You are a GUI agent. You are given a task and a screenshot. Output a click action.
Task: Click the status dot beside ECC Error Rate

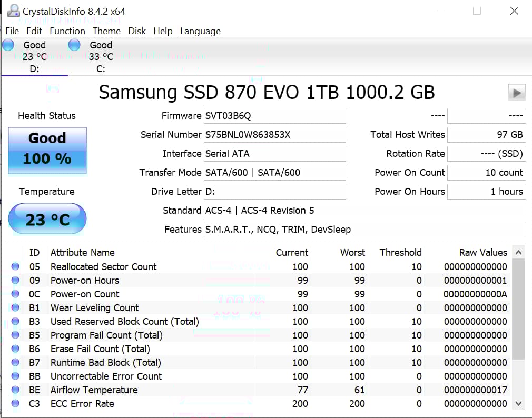[x=15, y=404]
